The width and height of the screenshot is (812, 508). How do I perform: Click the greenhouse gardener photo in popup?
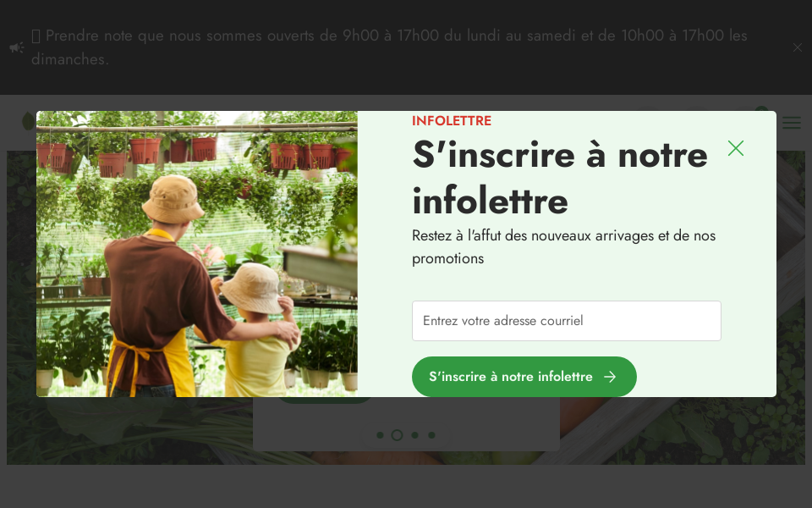click(197, 254)
